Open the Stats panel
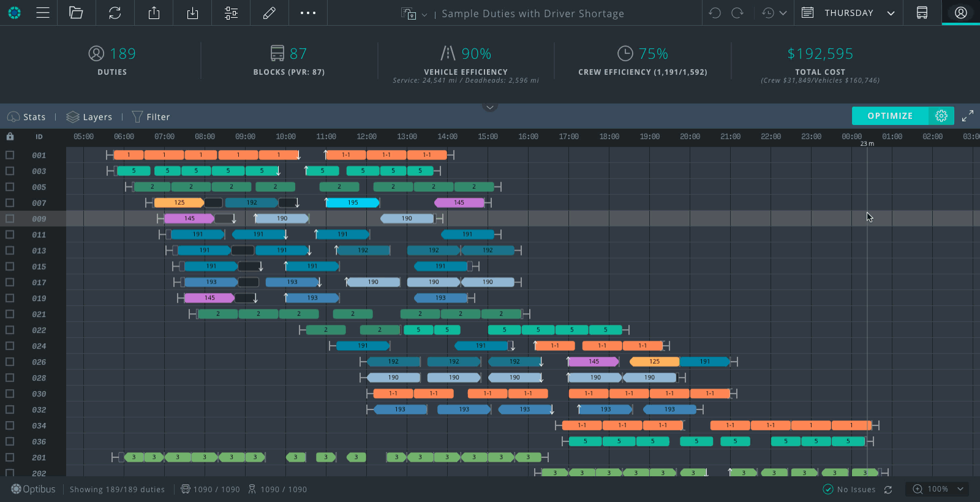Viewport: 980px width, 502px height. [26, 116]
